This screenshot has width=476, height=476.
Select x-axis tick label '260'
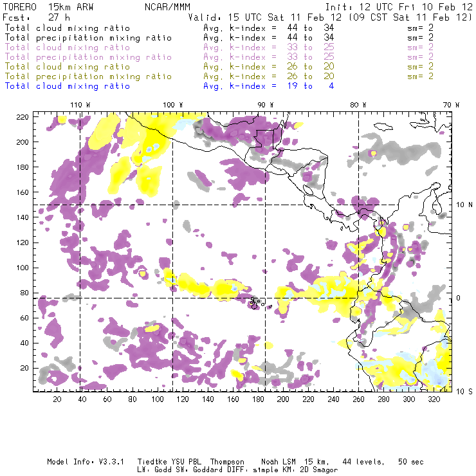[x=358, y=399]
